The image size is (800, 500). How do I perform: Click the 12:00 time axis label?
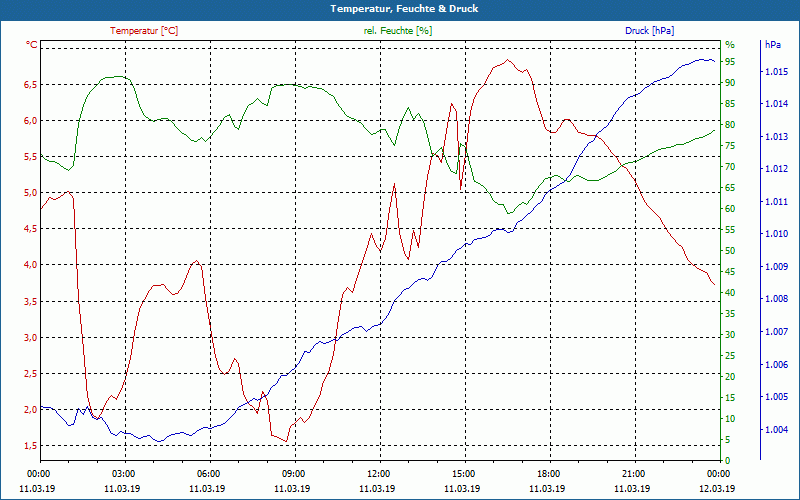pyautogui.click(x=378, y=473)
